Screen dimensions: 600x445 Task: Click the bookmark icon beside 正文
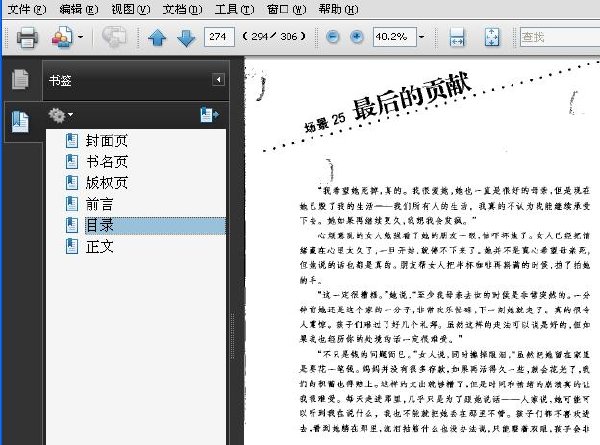pos(72,246)
